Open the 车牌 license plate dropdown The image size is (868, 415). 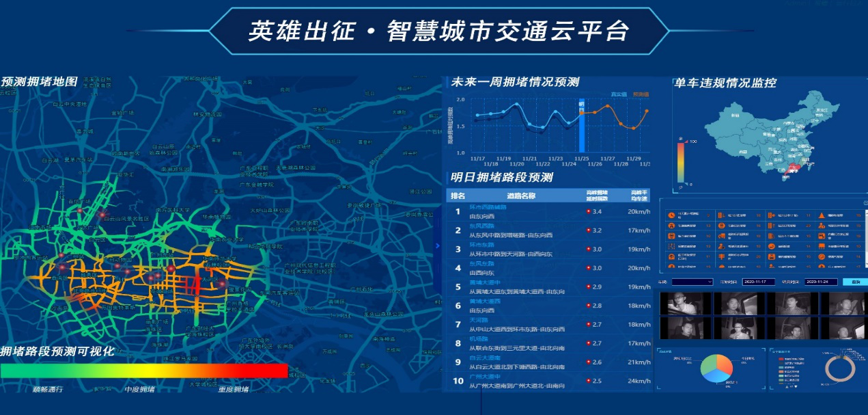coord(692,282)
